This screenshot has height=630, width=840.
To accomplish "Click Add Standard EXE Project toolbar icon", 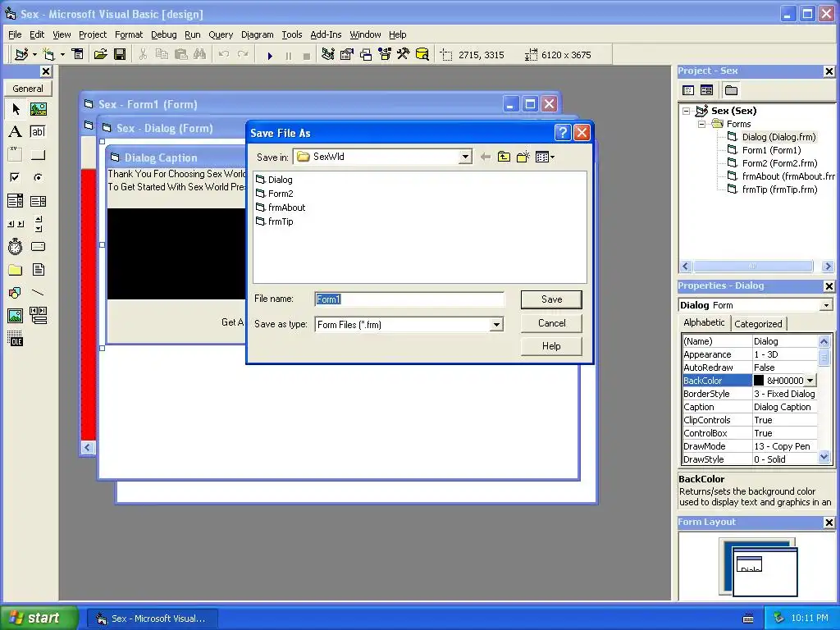I will [x=21, y=54].
